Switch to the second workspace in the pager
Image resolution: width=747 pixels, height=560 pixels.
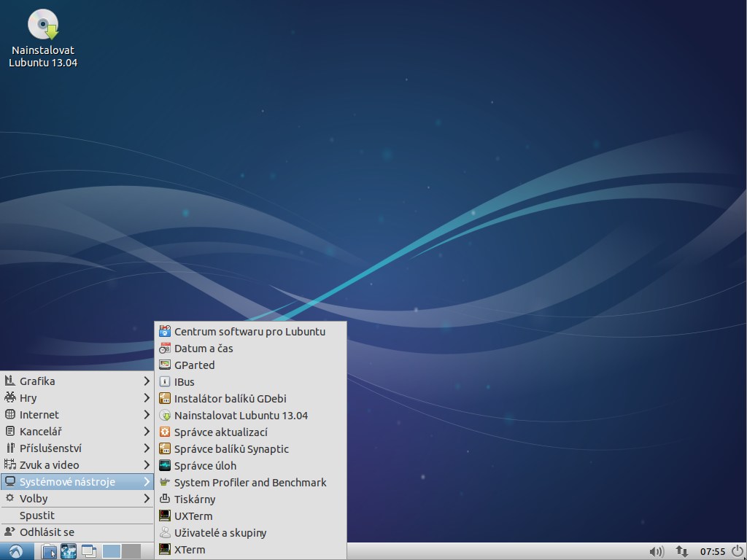(x=131, y=551)
